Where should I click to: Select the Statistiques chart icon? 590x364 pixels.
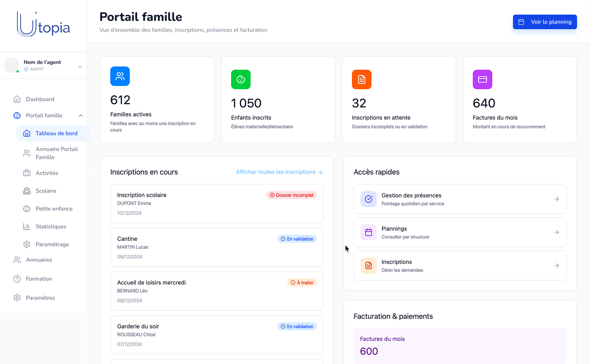(26, 226)
